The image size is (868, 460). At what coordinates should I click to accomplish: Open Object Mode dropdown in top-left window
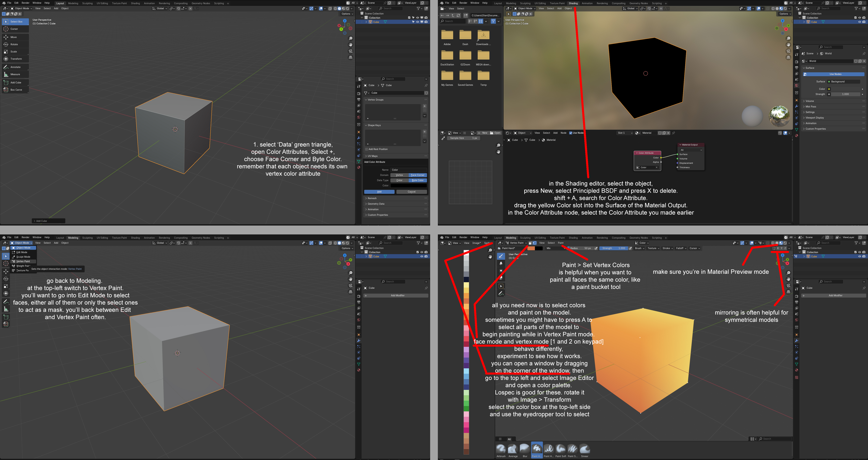coord(21,8)
